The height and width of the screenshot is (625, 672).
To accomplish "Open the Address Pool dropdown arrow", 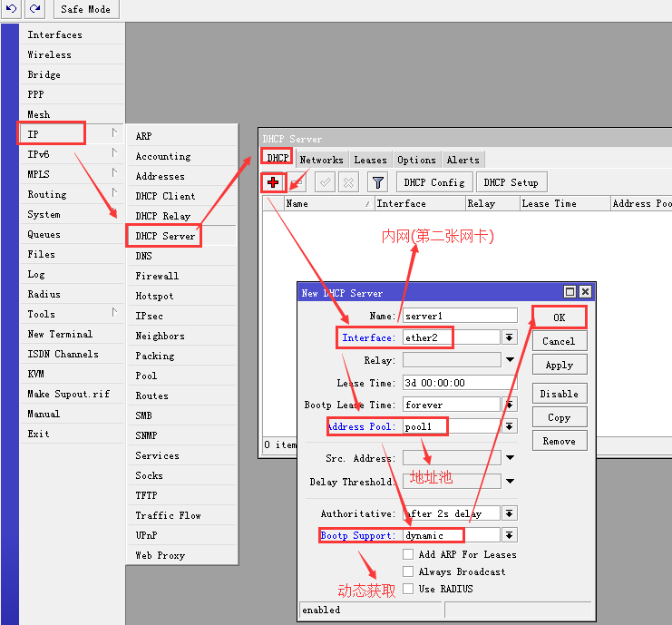I will click(509, 426).
